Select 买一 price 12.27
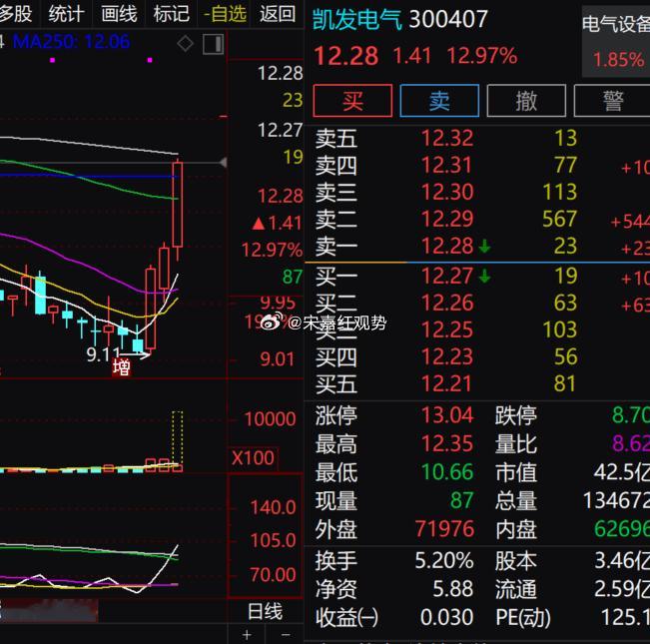Image resolution: width=650 pixels, height=644 pixels. [447, 276]
